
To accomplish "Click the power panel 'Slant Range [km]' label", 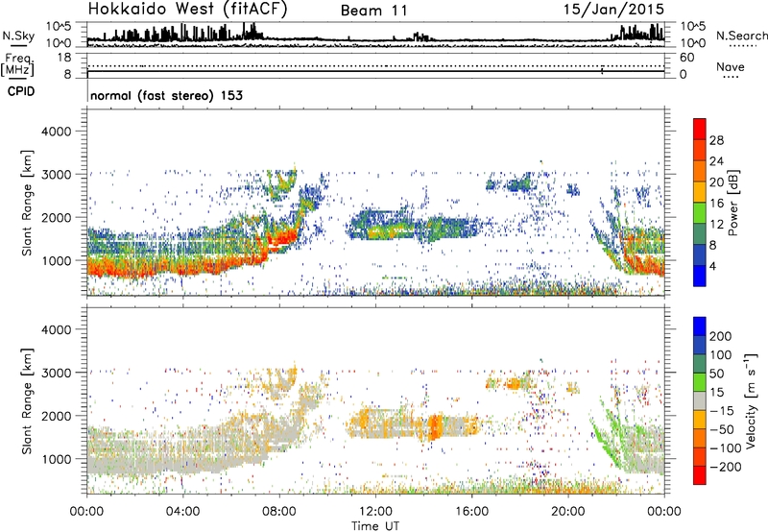I will coord(27,203).
